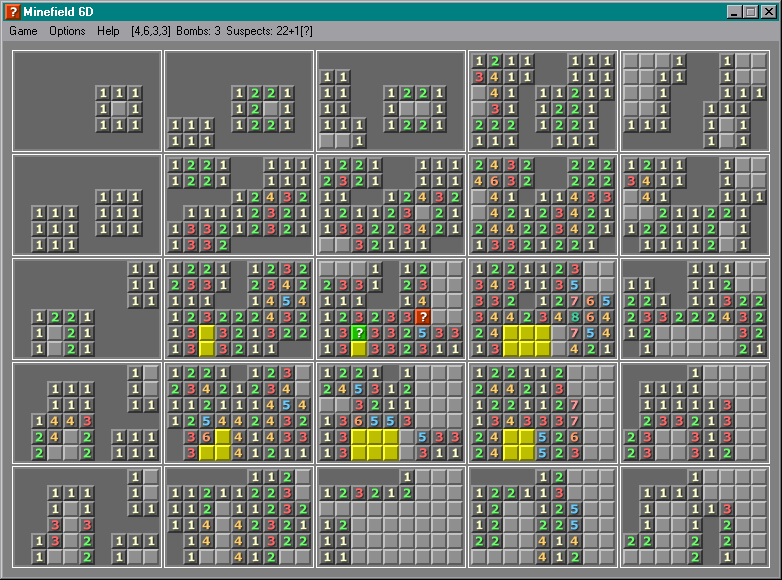Click the red 3 starting 3-4-1-1 in second-row last board
Viewport: 782px width, 580px height.
coord(631,181)
